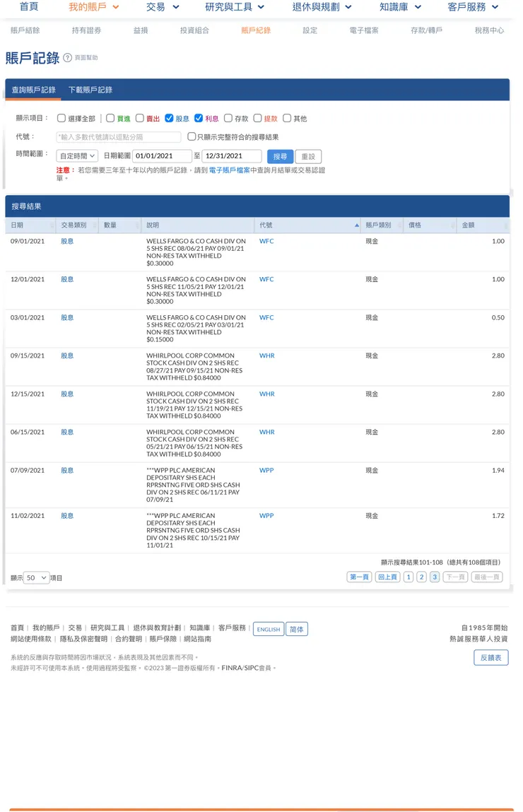This screenshot has width=523, height=812.
Task: Click amount 2.80 in 06/15/2021 row
Action: pos(498,433)
